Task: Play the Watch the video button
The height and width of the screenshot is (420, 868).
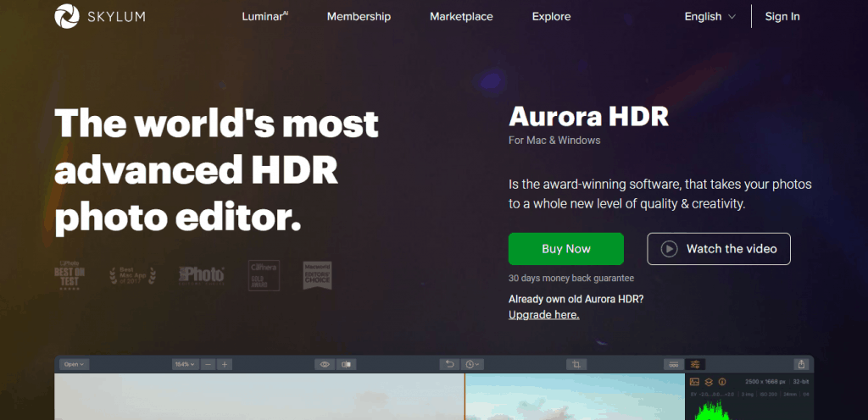Action: click(718, 249)
